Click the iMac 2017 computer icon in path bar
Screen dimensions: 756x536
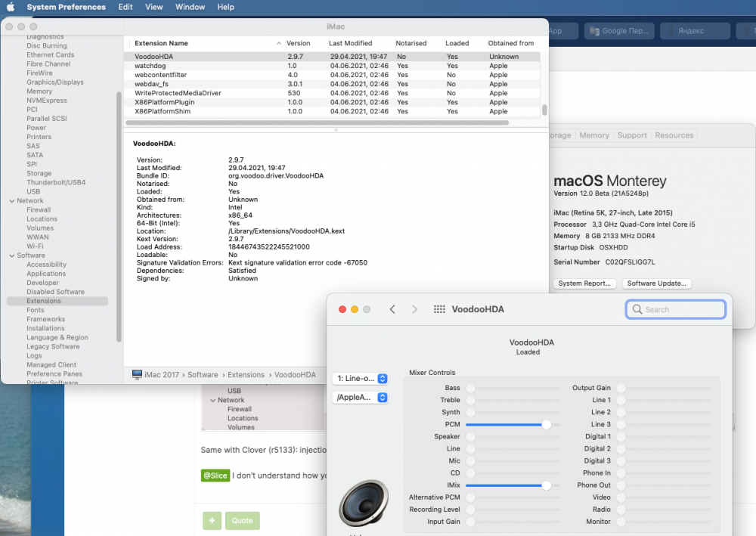(138, 374)
